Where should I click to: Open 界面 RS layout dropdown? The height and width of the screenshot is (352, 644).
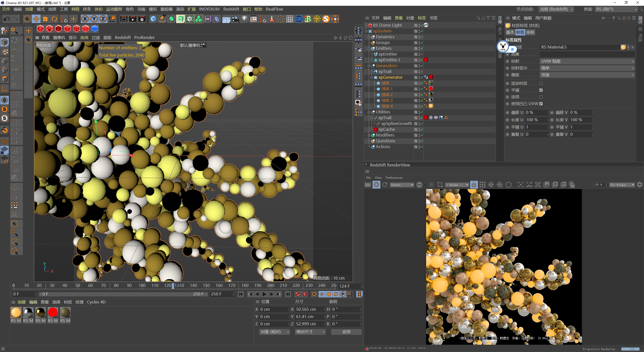coord(616,9)
